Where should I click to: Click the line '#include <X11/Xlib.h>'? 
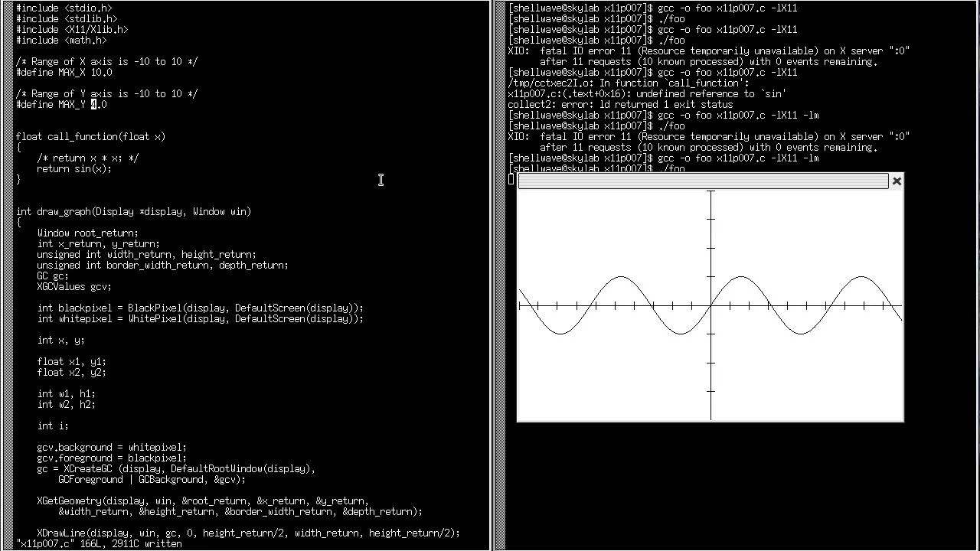(x=72, y=30)
